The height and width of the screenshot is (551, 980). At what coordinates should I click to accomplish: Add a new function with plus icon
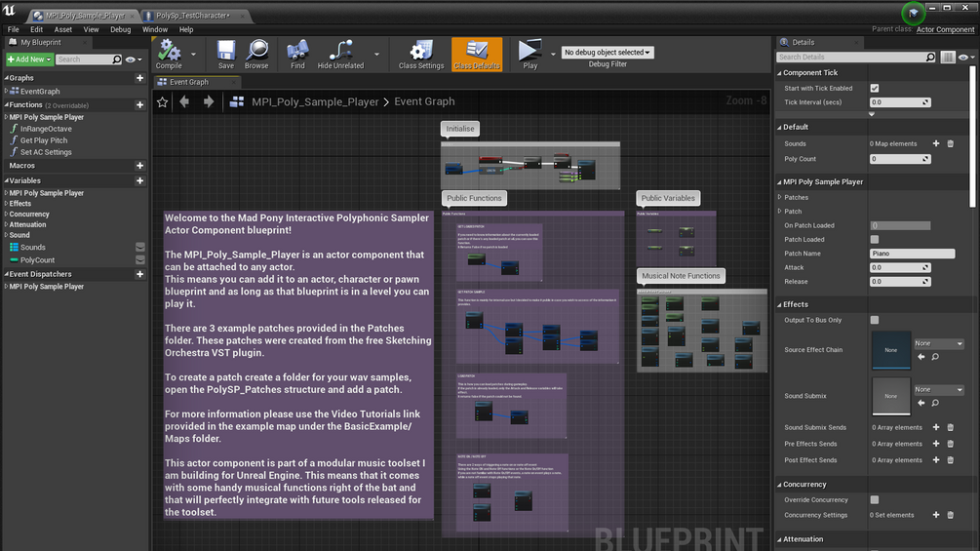140,105
